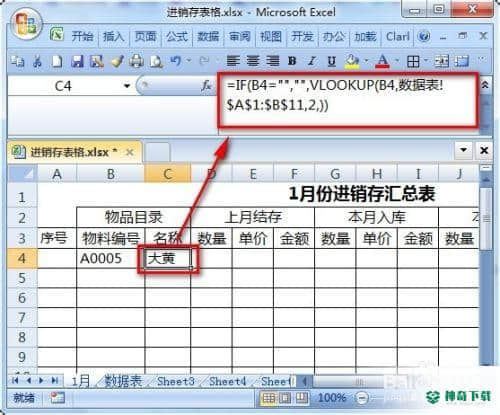Image resolution: width=500 pixels, height=415 pixels.
Task: Click the Office orb button
Action: [26, 24]
